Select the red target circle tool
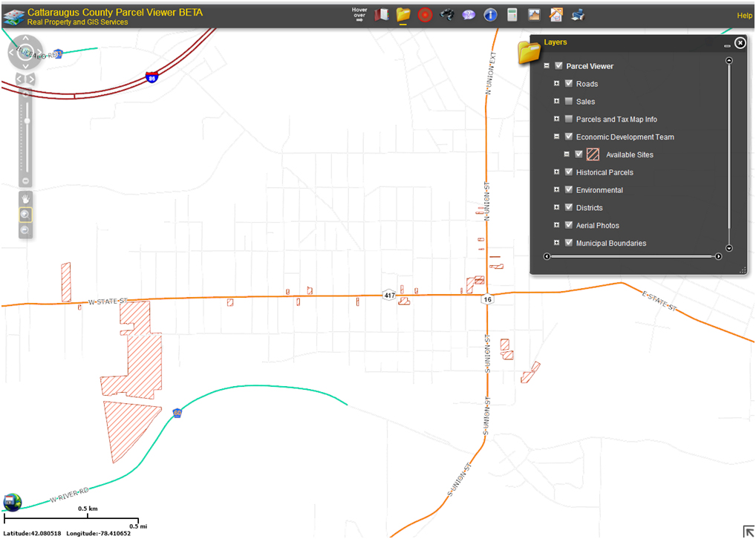The width and height of the screenshot is (756, 539). (425, 15)
